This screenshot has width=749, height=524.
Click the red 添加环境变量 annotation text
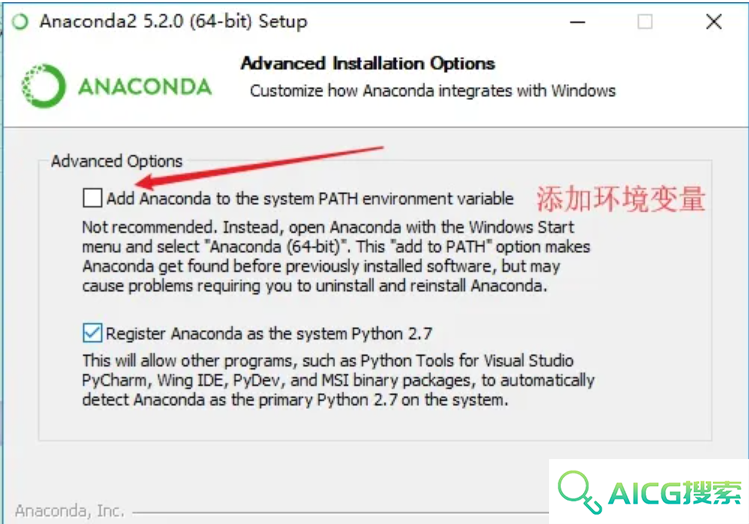pyautogui.click(x=621, y=199)
